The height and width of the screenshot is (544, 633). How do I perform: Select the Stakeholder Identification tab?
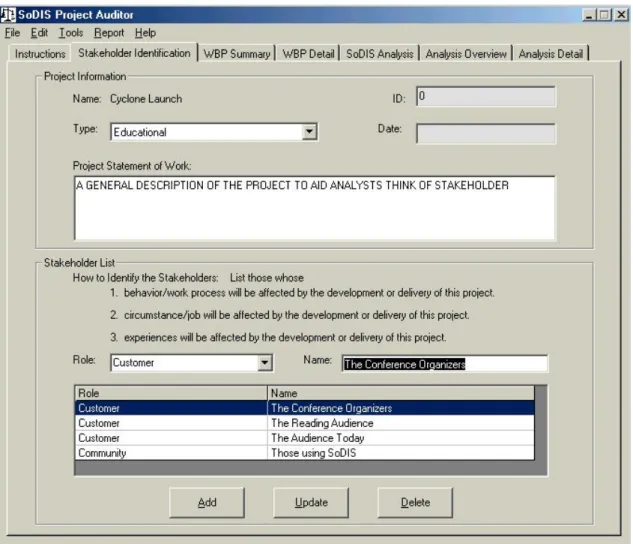coord(134,53)
